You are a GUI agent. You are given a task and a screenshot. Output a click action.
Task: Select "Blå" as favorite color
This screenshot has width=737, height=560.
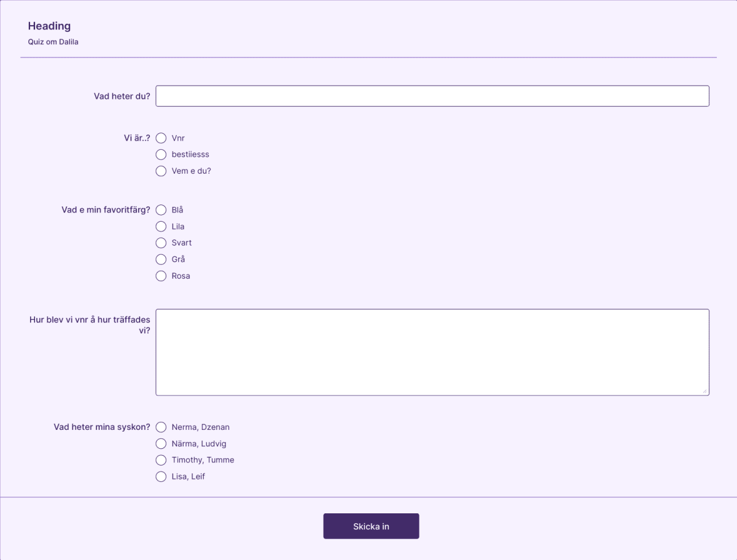[161, 209]
